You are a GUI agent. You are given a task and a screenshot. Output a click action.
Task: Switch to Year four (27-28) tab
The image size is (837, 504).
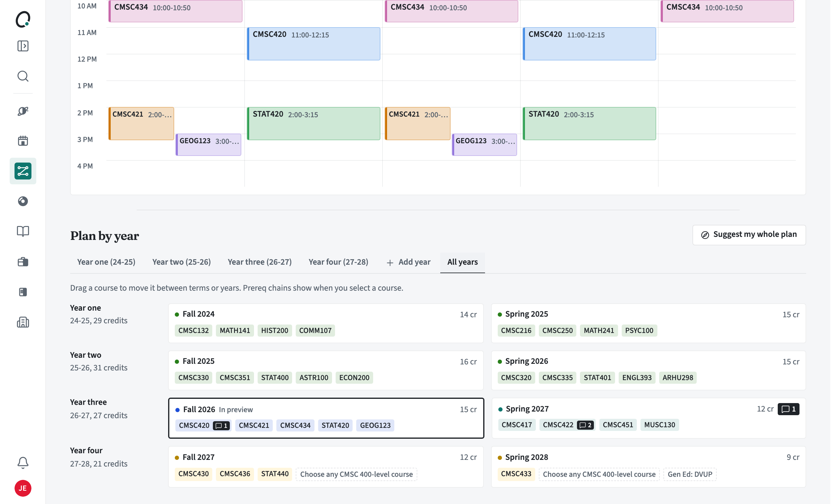(x=338, y=262)
